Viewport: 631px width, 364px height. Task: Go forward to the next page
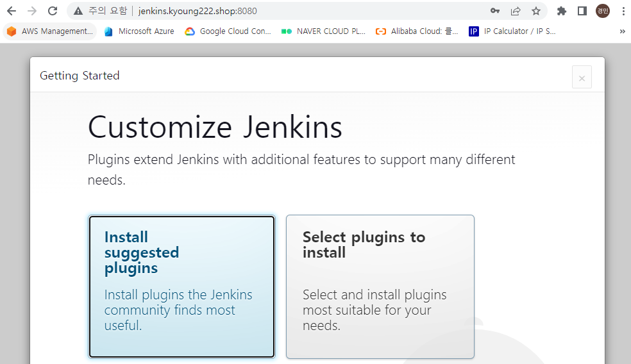(x=32, y=11)
